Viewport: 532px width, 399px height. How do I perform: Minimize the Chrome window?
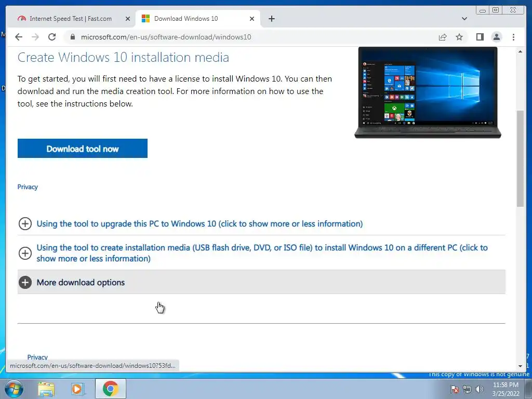(483, 10)
